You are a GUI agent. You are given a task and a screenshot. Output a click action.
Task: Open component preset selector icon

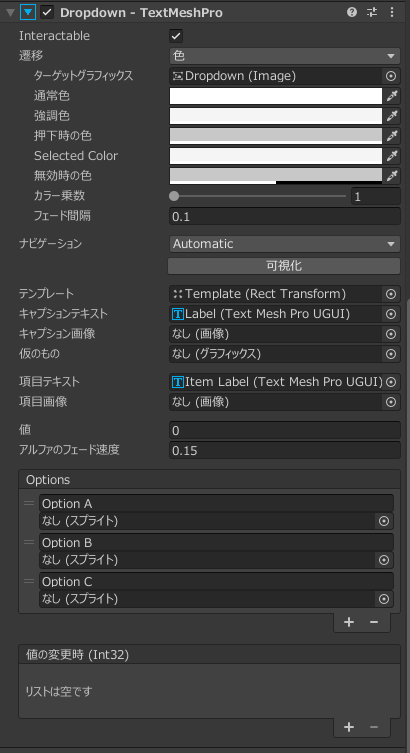372,12
